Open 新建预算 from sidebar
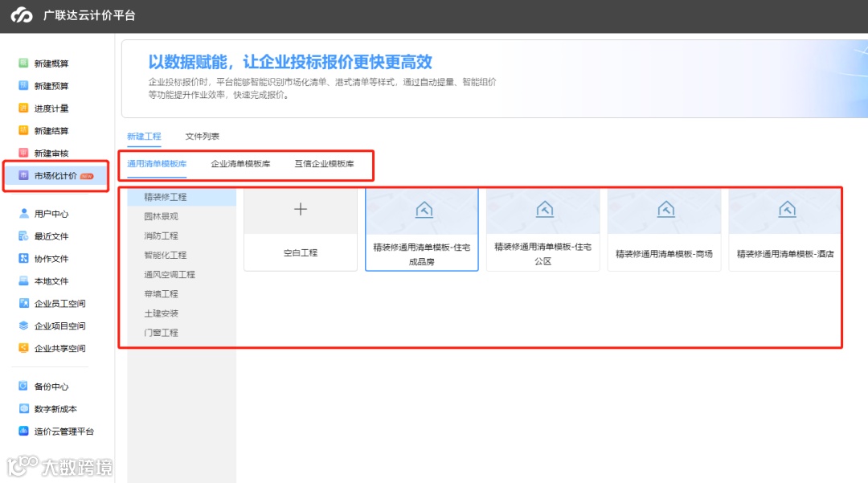 click(x=51, y=86)
